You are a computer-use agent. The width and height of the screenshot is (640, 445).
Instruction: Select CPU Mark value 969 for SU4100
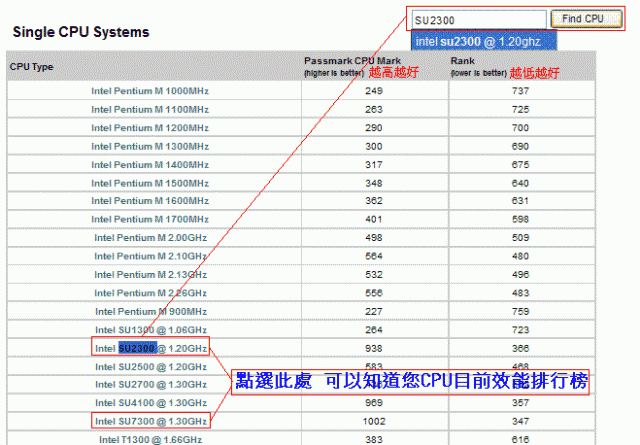click(x=374, y=403)
